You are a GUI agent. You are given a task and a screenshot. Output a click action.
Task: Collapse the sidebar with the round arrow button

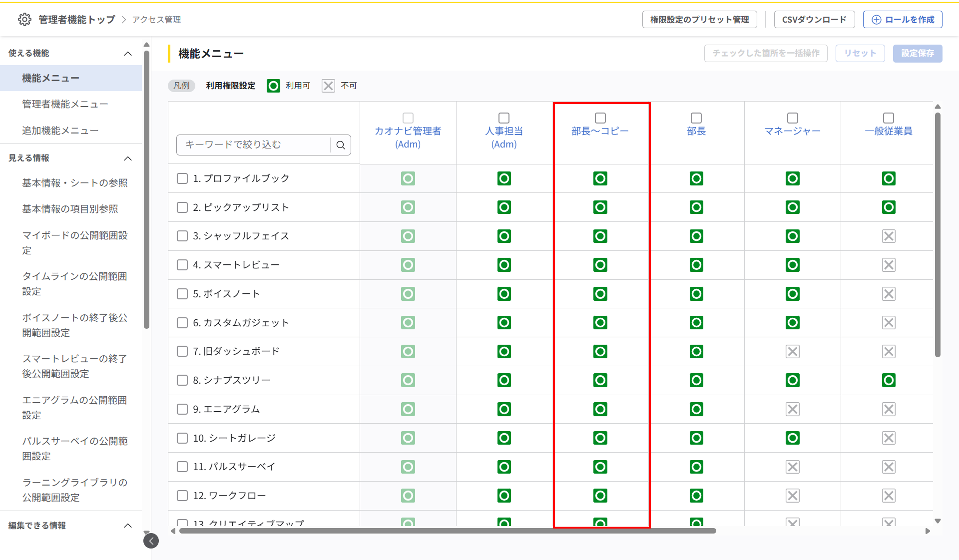pos(151,541)
